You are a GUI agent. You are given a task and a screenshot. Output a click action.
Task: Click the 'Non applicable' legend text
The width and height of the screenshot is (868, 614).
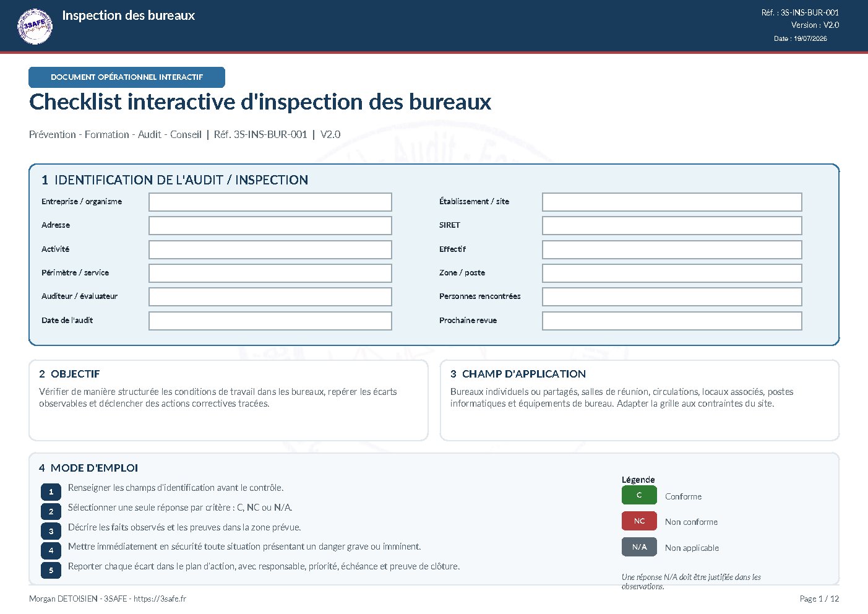click(692, 548)
